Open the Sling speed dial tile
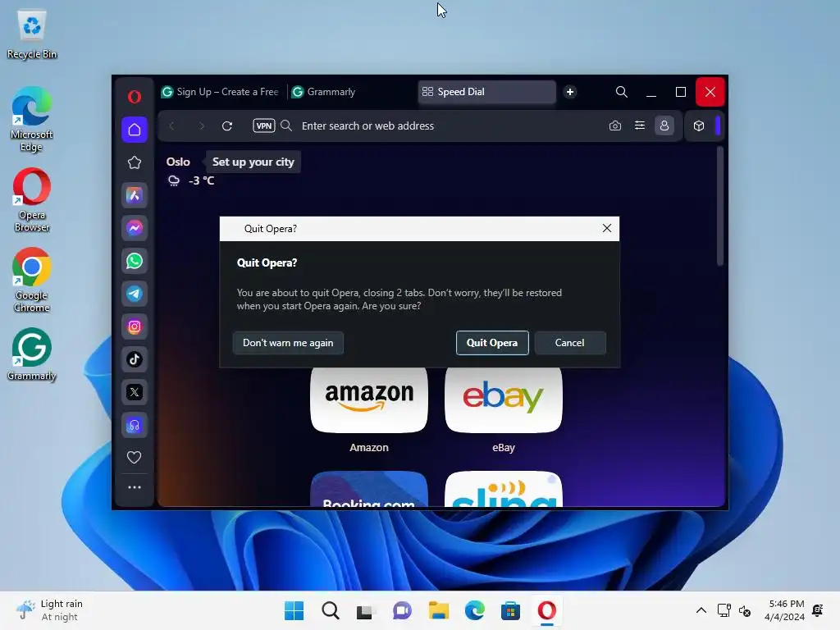This screenshot has width=840, height=630. pyautogui.click(x=504, y=489)
